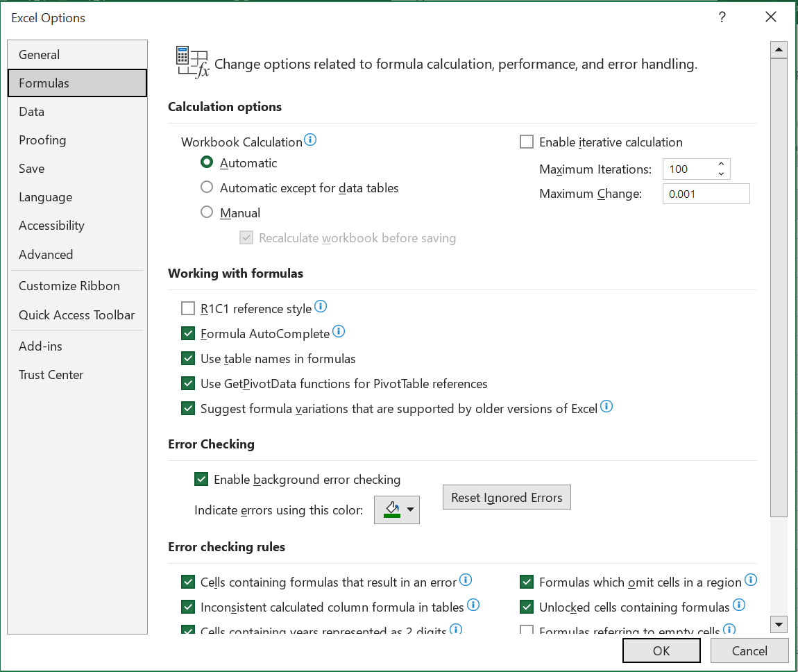Click info icon for Inconsistent calculated column formula

point(473,605)
